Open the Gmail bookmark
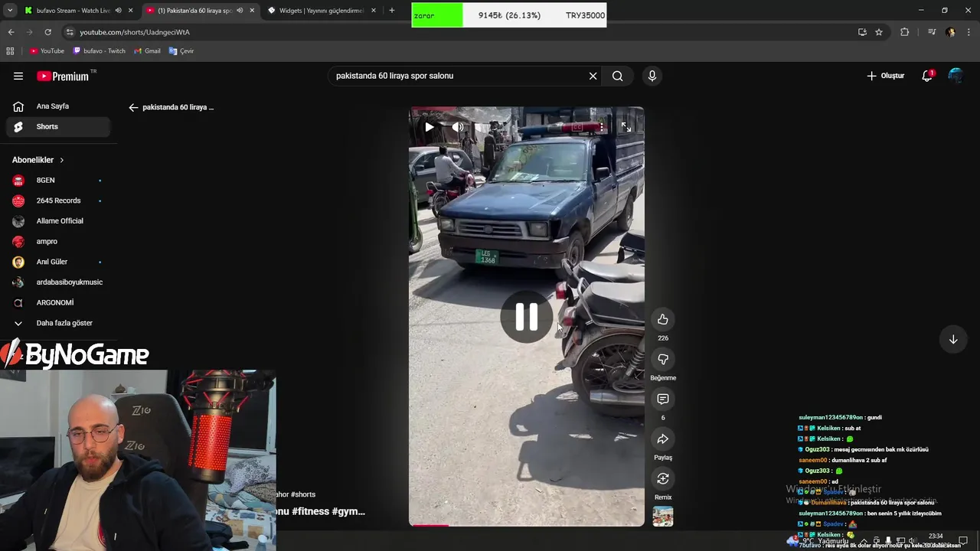The image size is (980, 551). (x=147, y=51)
